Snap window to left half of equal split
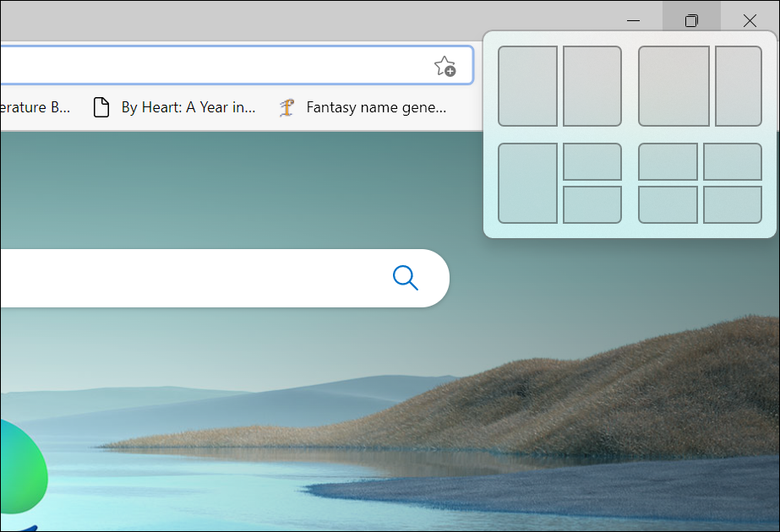This screenshot has height=532, width=780. pos(527,86)
